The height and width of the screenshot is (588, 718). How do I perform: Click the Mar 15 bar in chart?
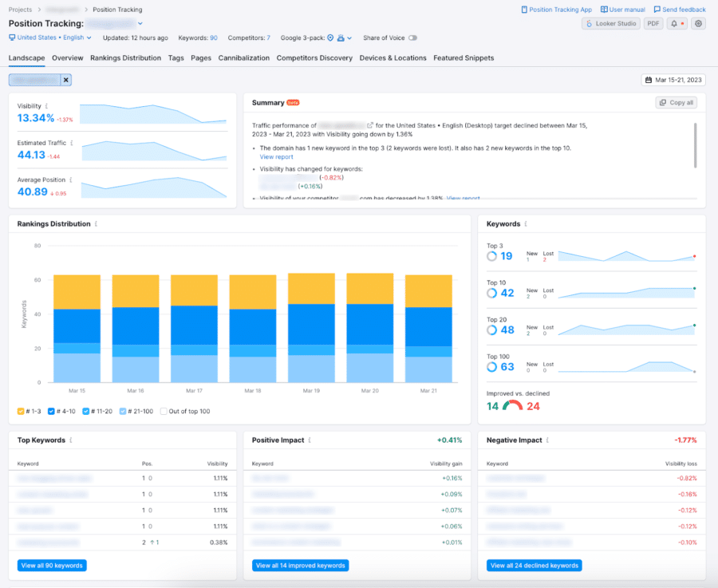point(77,329)
